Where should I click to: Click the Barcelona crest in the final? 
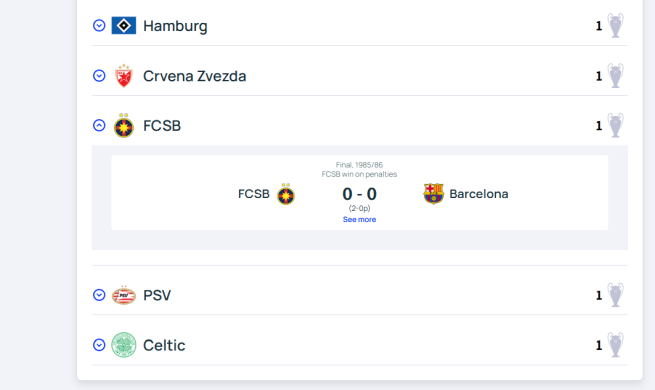[434, 194]
